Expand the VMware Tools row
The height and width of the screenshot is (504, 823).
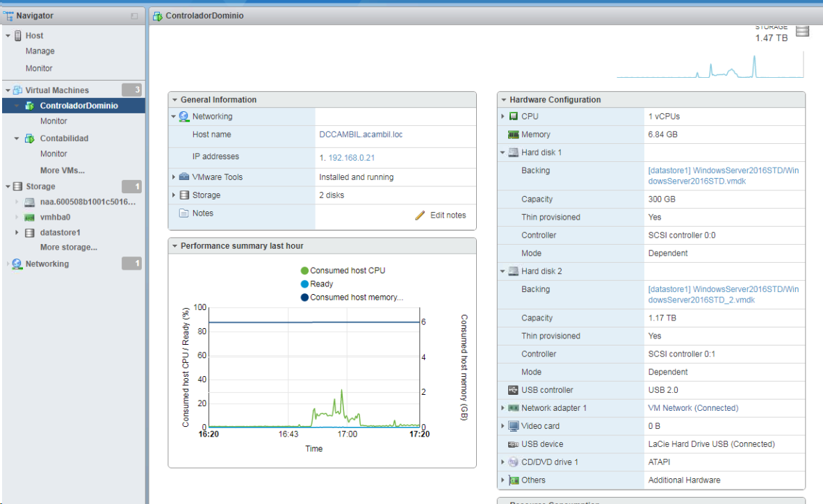[174, 177]
